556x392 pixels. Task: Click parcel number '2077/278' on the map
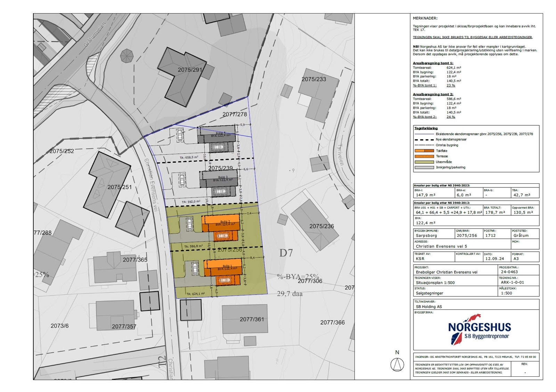(235, 114)
